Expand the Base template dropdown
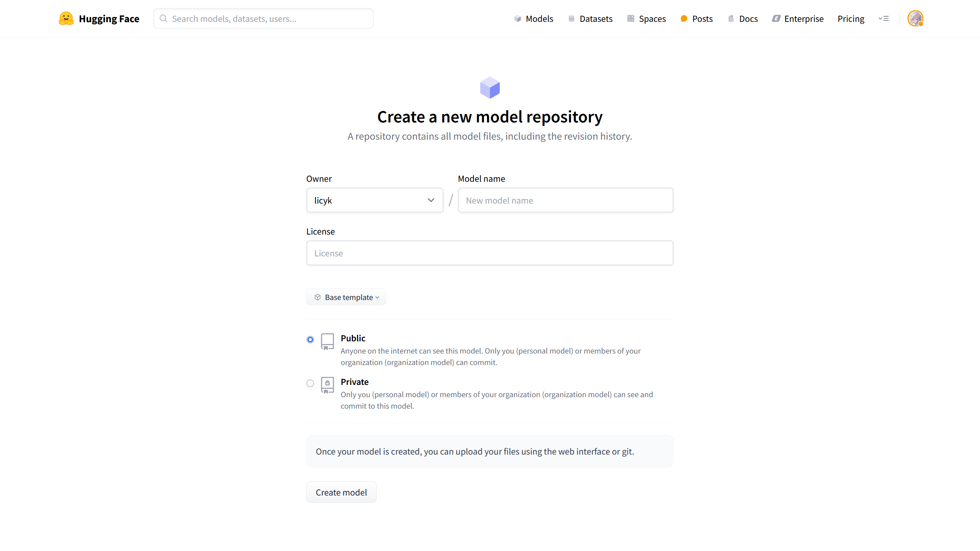980x551 pixels. coord(346,297)
